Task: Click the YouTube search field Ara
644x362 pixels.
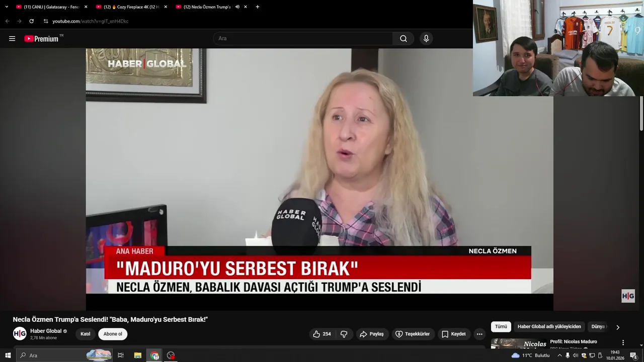Action: (303, 38)
